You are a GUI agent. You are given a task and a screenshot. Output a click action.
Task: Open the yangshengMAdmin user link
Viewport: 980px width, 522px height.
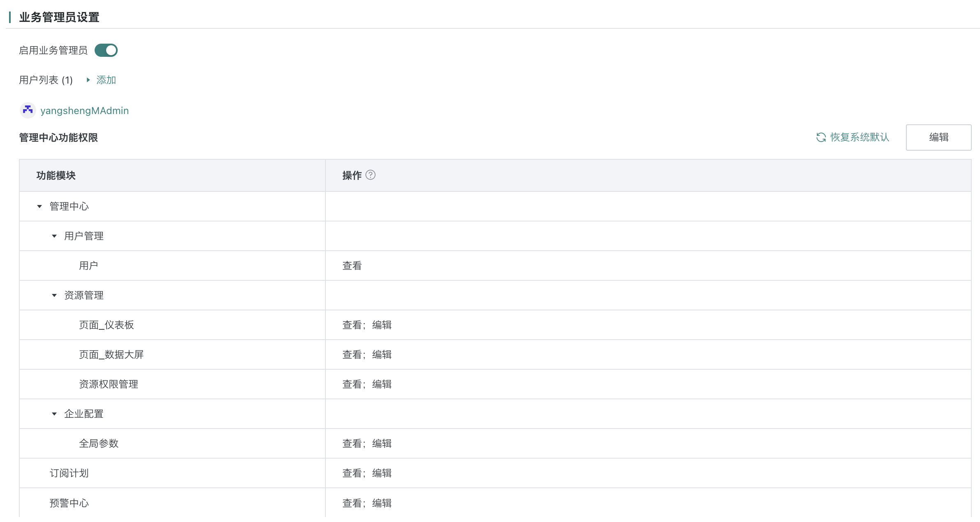(x=84, y=111)
